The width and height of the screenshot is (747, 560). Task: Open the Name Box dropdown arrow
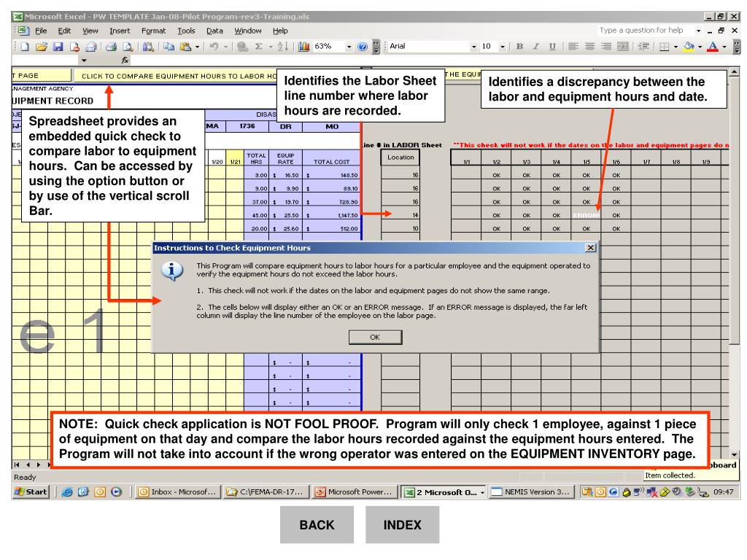click(x=84, y=61)
